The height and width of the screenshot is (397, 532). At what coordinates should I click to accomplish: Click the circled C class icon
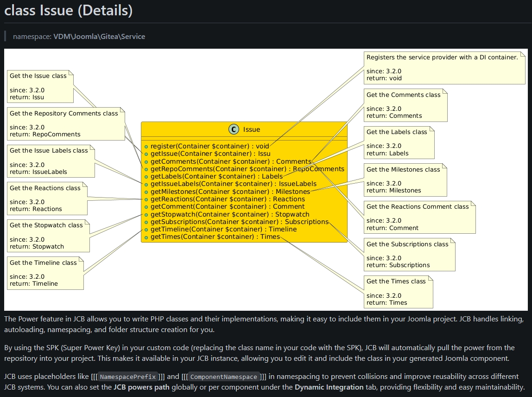[x=234, y=129]
